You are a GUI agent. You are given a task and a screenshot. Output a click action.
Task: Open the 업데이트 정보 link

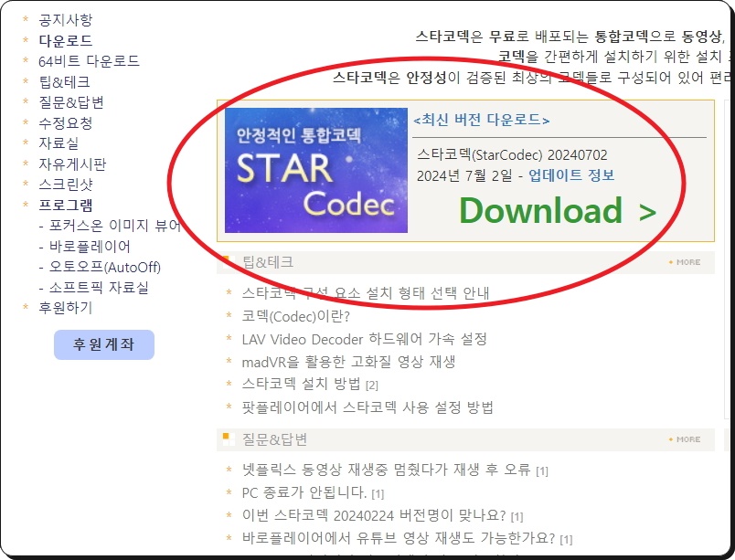tap(571, 175)
